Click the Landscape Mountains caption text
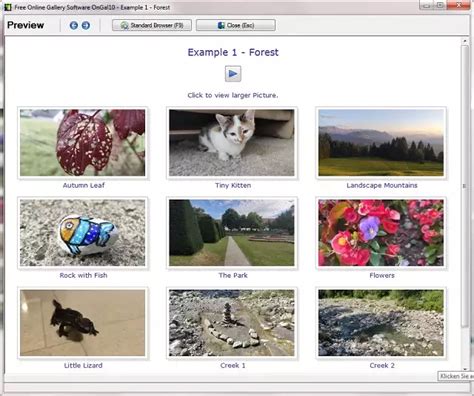 (382, 185)
